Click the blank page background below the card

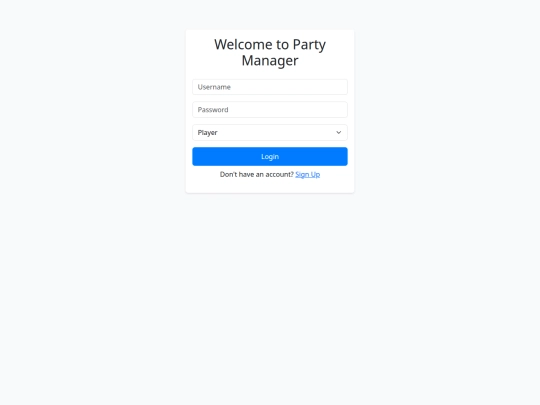(x=270, y=293)
